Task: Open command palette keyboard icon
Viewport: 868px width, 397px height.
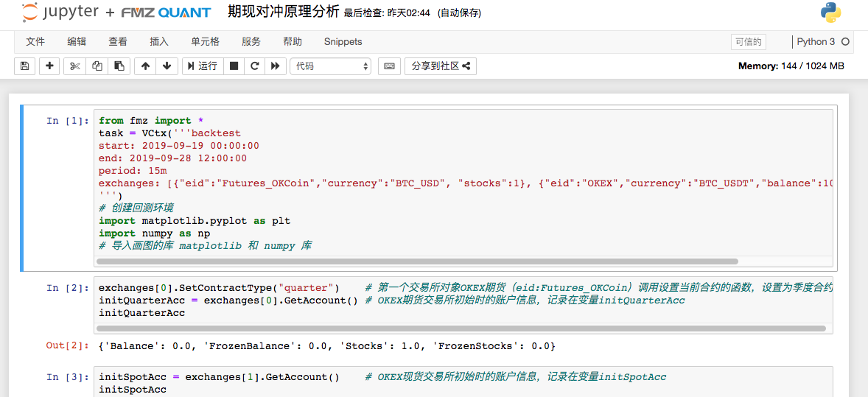Action: tap(389, 66)
